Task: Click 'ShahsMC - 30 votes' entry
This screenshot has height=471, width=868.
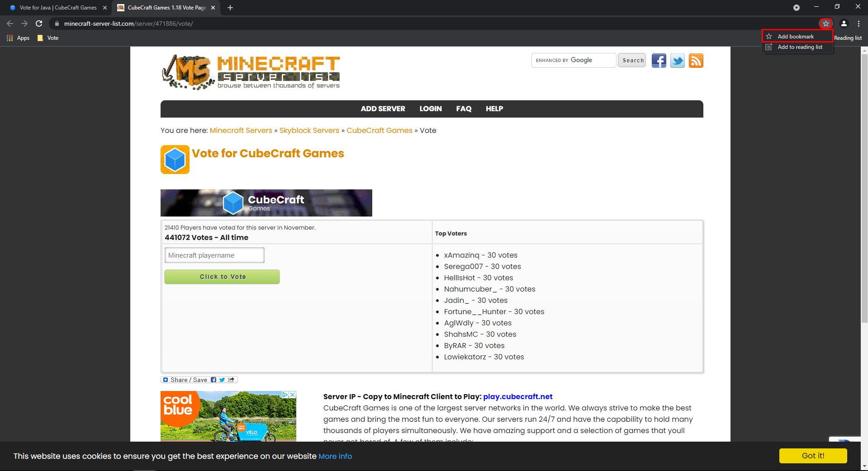Action: 480,334
